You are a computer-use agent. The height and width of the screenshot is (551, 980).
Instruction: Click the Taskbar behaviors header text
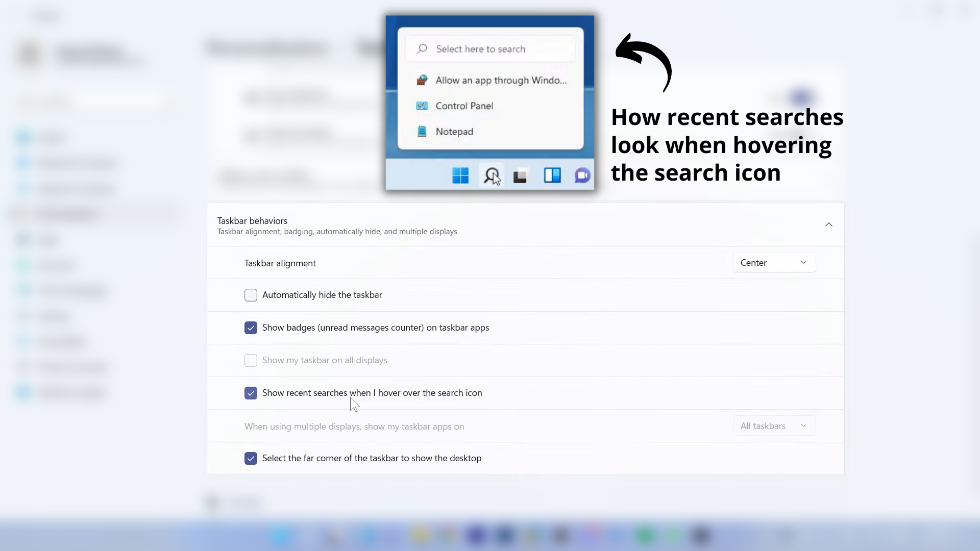click(x=252, y=221)
